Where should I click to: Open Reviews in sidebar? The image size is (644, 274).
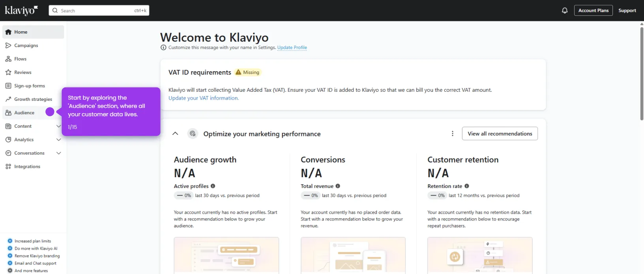tap(33, 72)
